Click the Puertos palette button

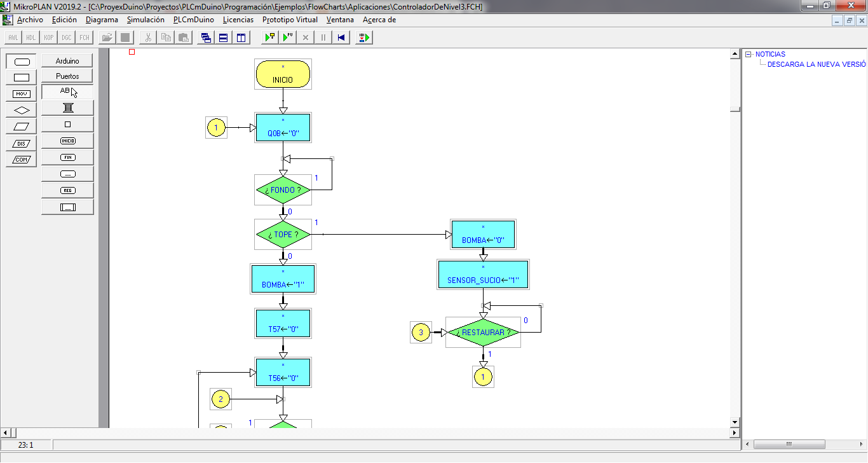(x=67, y=76)
